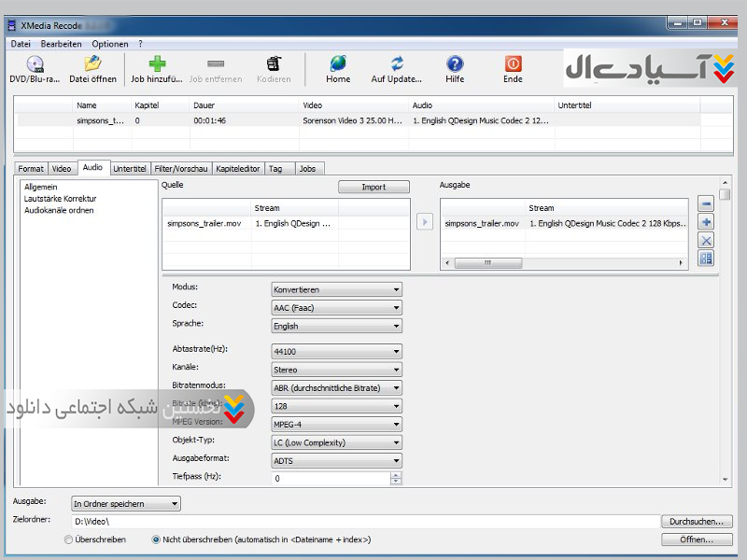Click the red Ende exit icon
This screenshot has width=747, height=560.
pos(513,64)
